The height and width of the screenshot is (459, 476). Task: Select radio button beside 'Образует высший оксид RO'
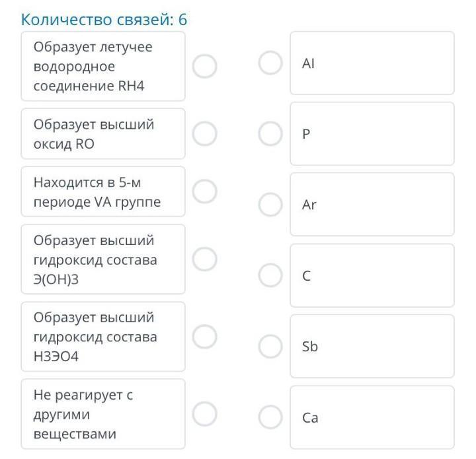point(204,133)
